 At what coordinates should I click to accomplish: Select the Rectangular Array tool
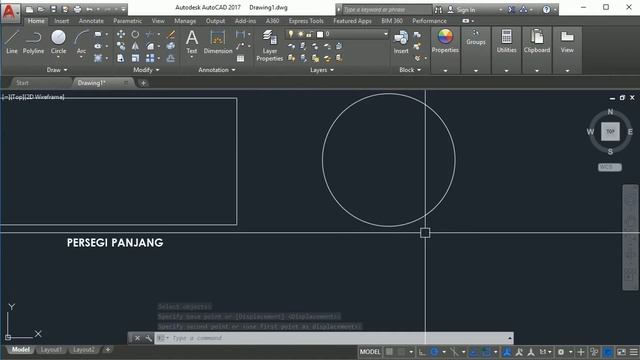tap(150, 58)
